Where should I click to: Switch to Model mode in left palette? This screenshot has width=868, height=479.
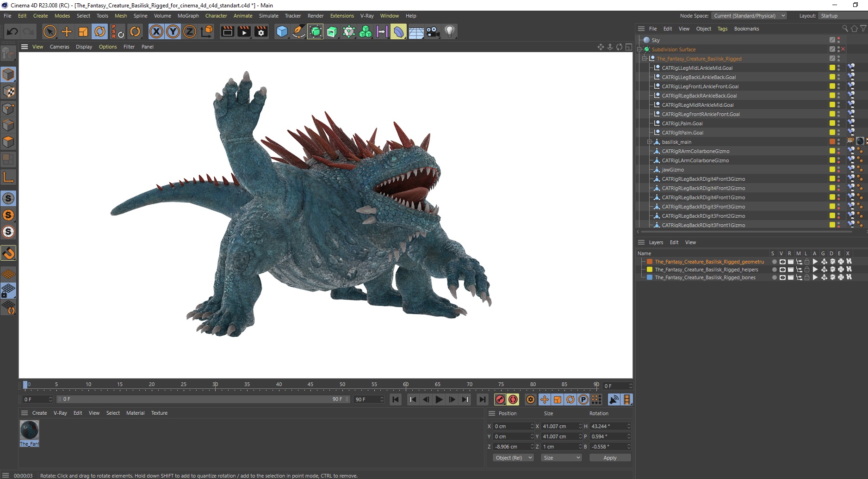click(8, 74)
